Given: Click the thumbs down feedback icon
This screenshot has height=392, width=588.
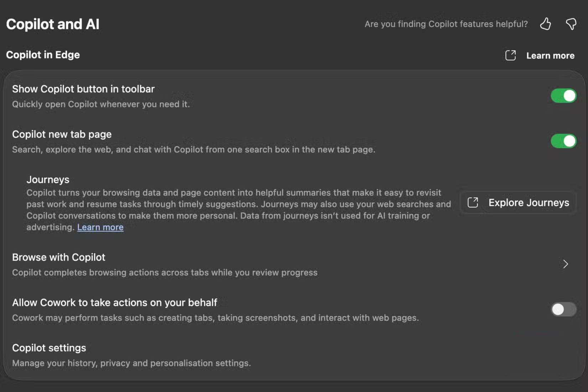Looking at the screenshot, I should tap(571, 24).
